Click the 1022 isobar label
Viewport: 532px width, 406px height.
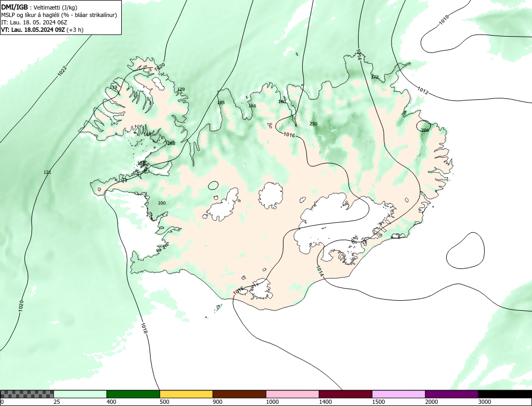[62, 71]
